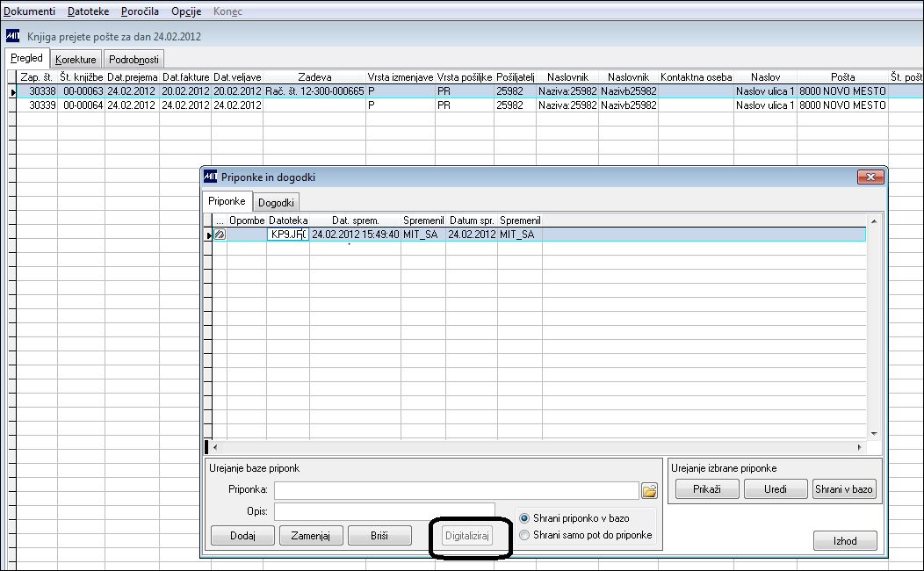Click the Shrani v bazo button
Screen dimensions: 924x571
(844, 489)
